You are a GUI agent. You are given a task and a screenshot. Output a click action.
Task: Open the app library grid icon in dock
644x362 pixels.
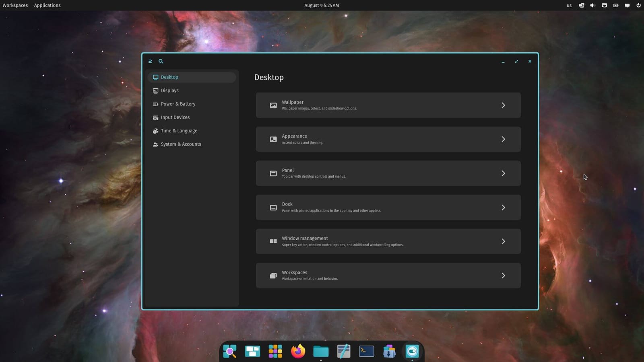pos(275,351)
